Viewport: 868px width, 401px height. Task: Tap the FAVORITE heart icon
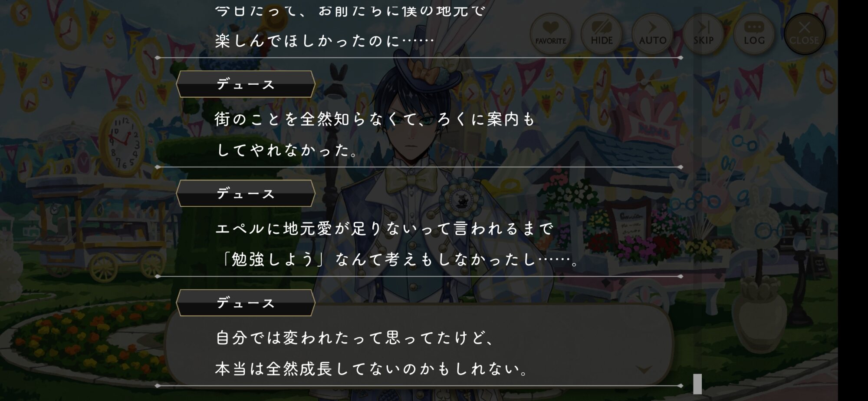551,33
